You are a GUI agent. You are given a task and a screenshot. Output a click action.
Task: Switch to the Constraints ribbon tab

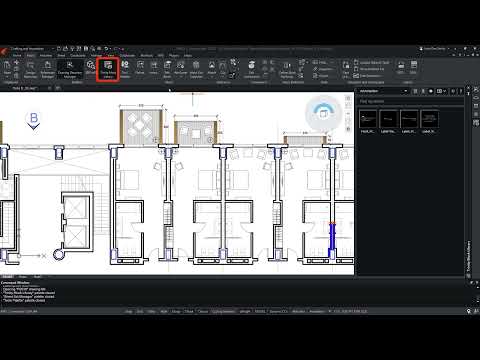point(78,56)
